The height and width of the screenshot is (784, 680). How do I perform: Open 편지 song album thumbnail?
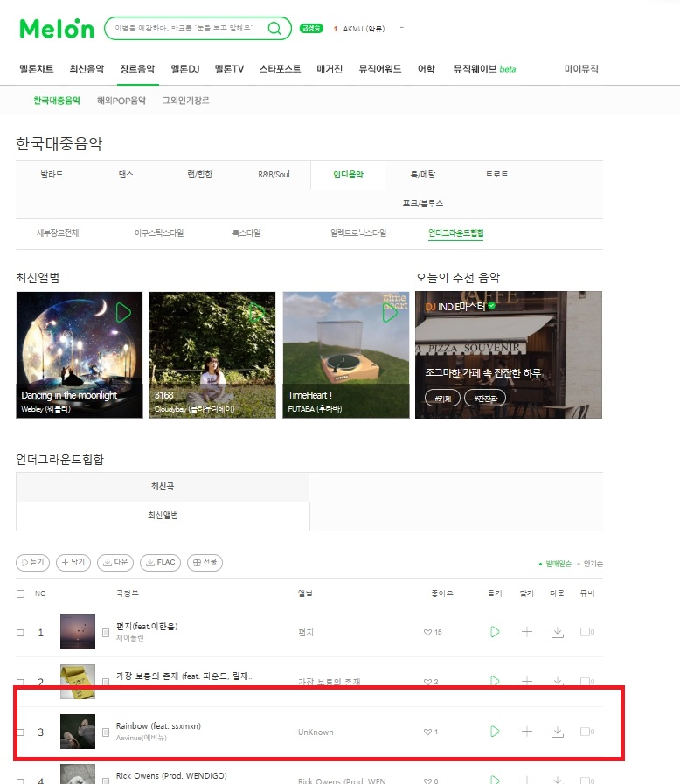pyautogui.click(x=78, y=632)
